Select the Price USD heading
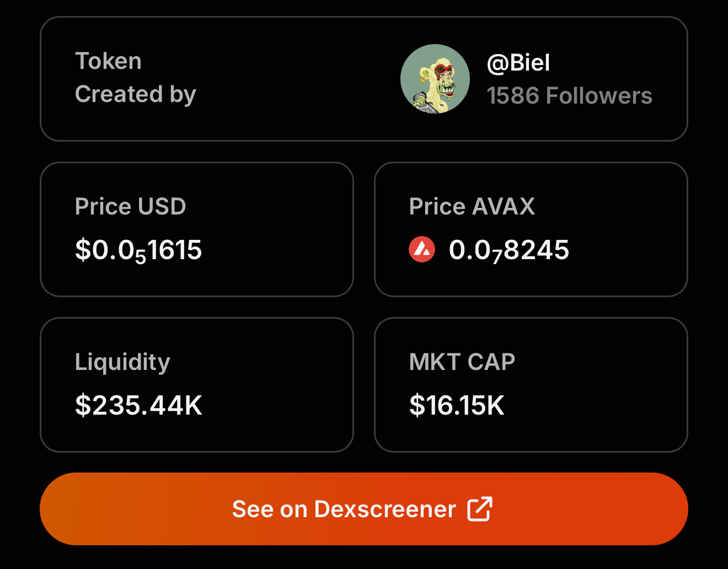Image resolution: width=728 pixels, height=569 pixels. tap(130, 206)
